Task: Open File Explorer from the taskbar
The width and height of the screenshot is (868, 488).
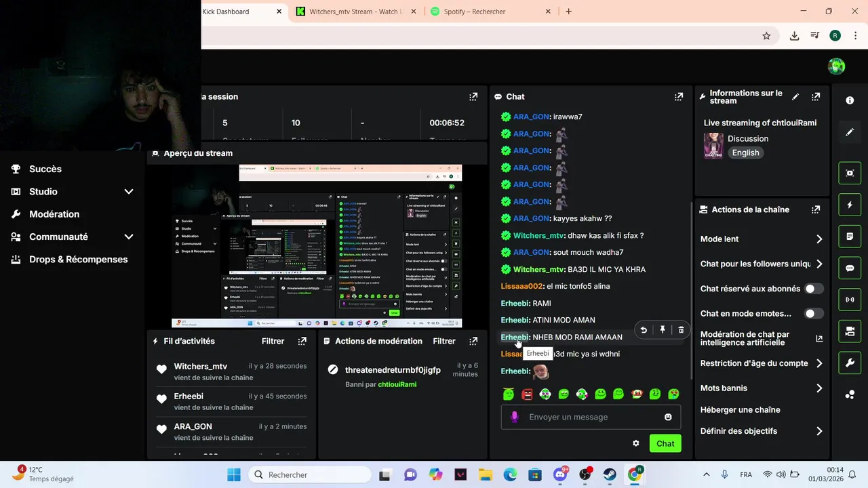Action: tap(485, 474)
